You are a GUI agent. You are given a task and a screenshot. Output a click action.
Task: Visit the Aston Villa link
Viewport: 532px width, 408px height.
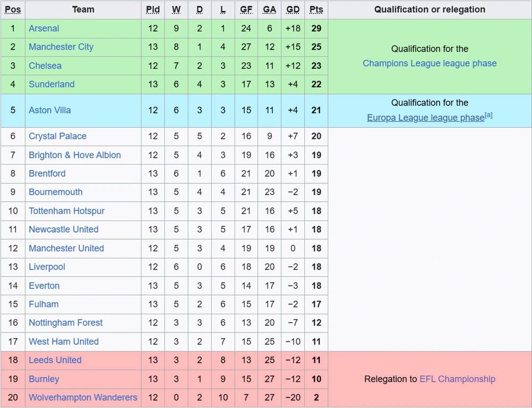[x=49, y=110]
